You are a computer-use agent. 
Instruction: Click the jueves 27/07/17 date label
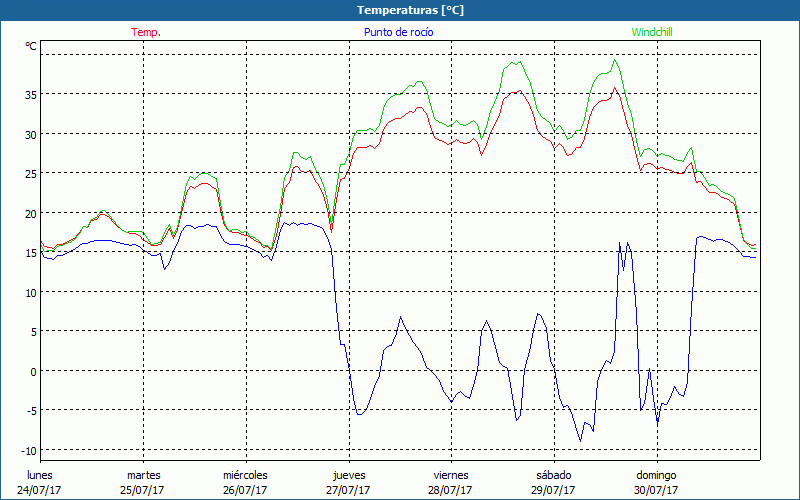(x=348, y=482)
